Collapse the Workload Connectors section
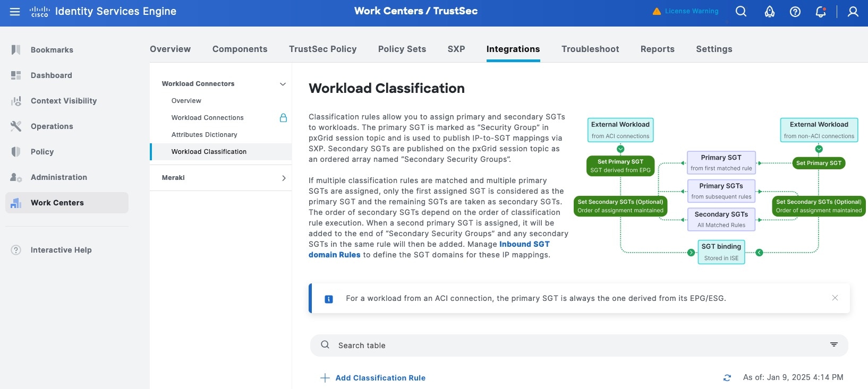868x389 pixels. point(283,84)
